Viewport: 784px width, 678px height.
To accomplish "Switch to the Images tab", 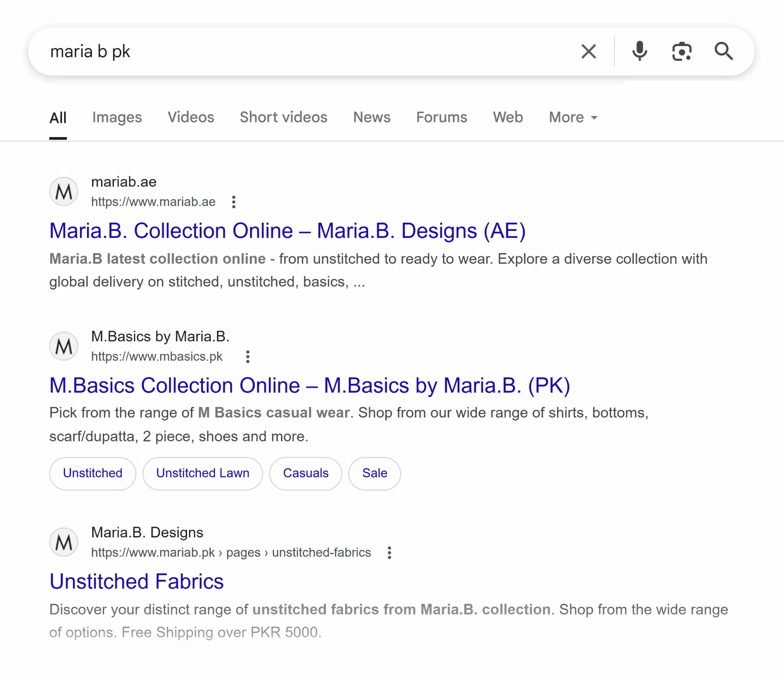I will [117, 117].
